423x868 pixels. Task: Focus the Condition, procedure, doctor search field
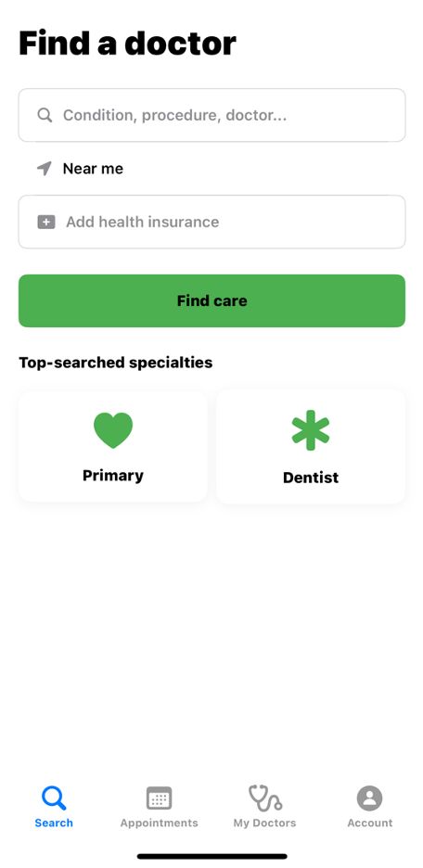click(212, 115)
